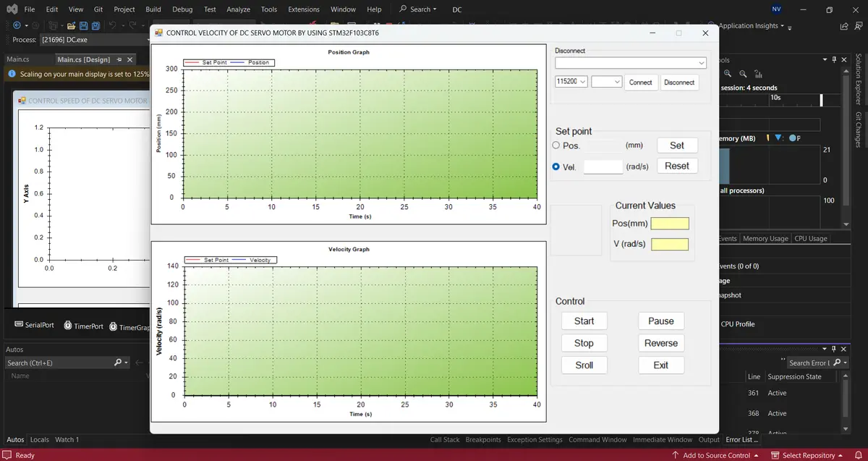Open the Analyze menu
The height and width of the screenshot is (461, 868).
tap(238, 9)
